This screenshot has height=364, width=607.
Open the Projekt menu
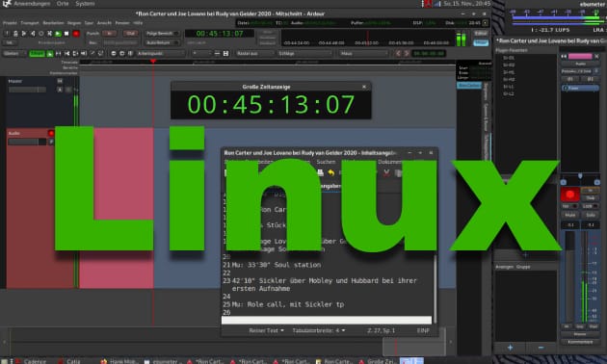pos(10,23)
